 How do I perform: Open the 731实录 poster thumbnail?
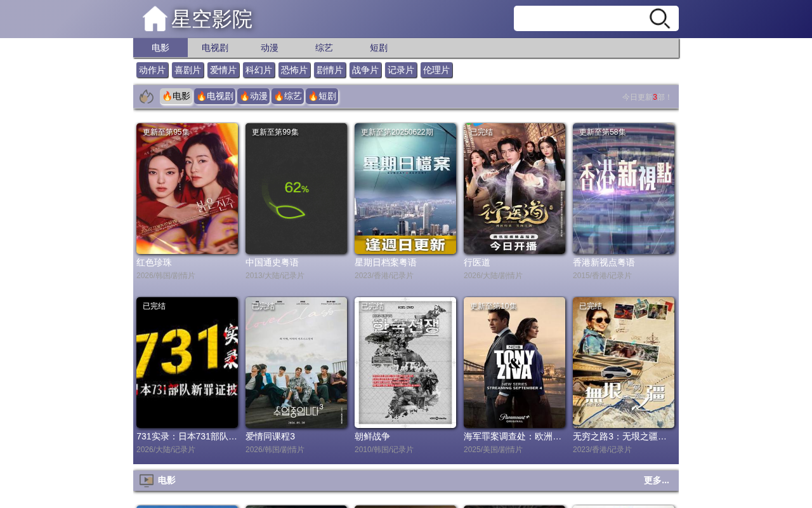coord(187,363)
